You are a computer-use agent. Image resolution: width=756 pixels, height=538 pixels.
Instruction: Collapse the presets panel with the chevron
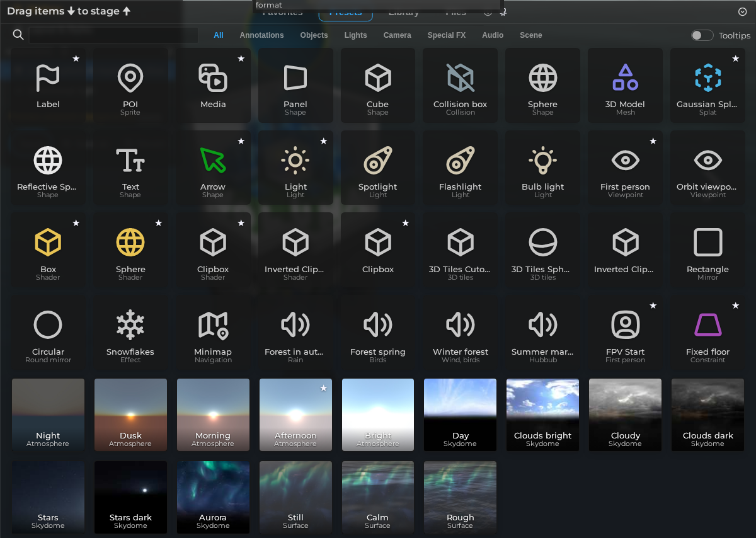742,12
